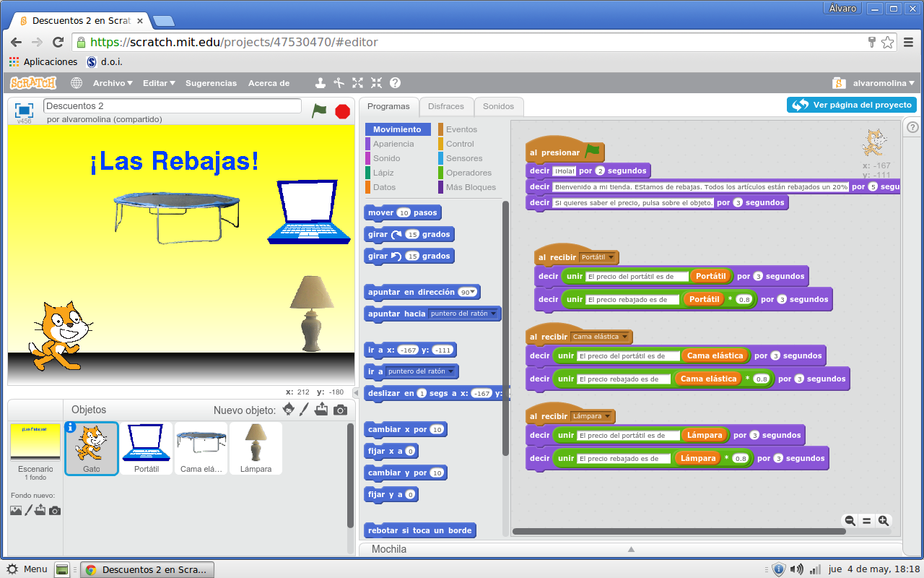Click the new sprite from camera icon
The image size is (924, 578).
point(339,410)
